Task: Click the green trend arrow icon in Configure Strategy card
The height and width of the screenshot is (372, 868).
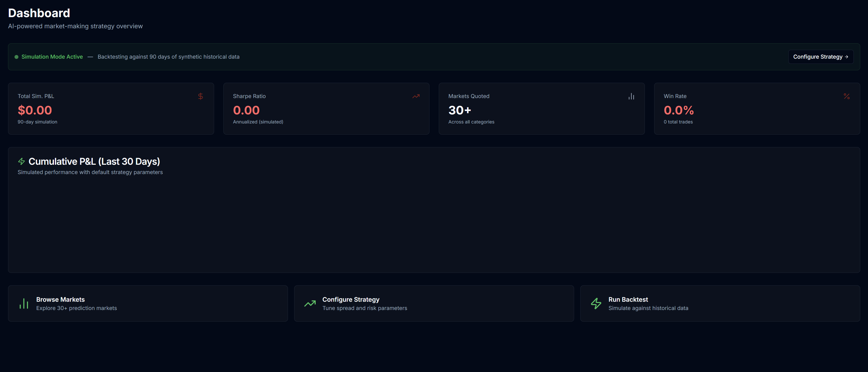Action: tap(310, 303)
